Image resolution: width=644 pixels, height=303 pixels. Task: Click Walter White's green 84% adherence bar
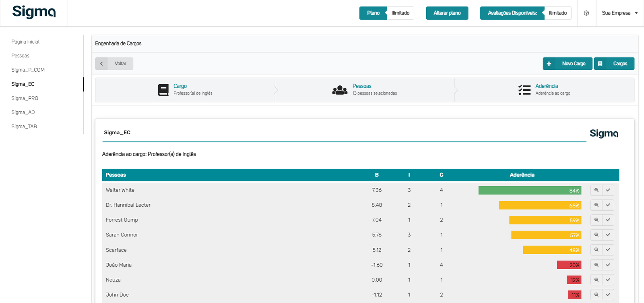coord(529,190)
